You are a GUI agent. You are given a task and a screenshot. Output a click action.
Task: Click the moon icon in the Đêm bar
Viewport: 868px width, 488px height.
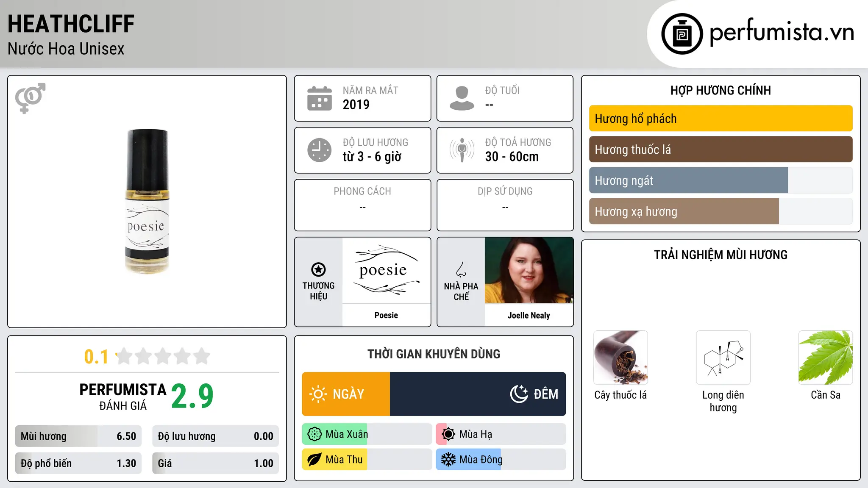pyautogui.click(x=519, y=394)
